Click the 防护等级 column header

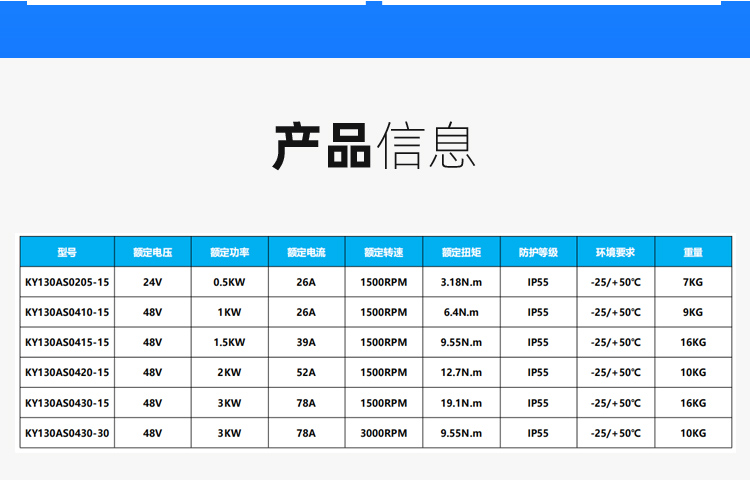(538, 253)
